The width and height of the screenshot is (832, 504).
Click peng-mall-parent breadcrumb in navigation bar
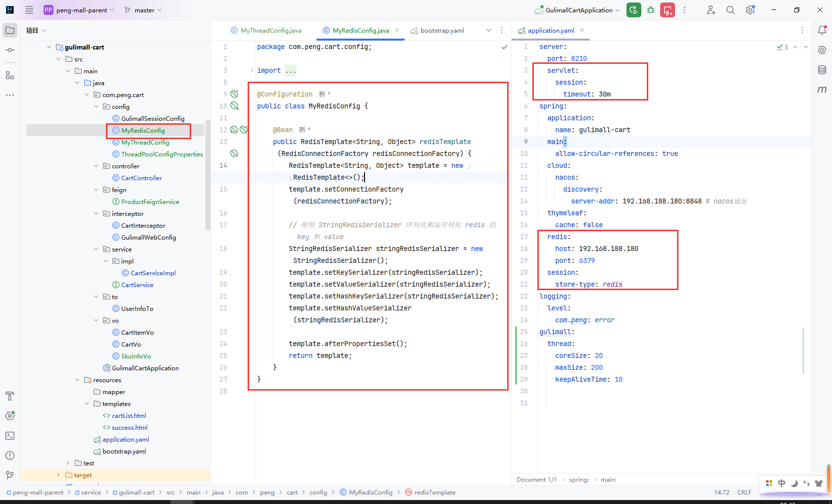coord(35,492)
